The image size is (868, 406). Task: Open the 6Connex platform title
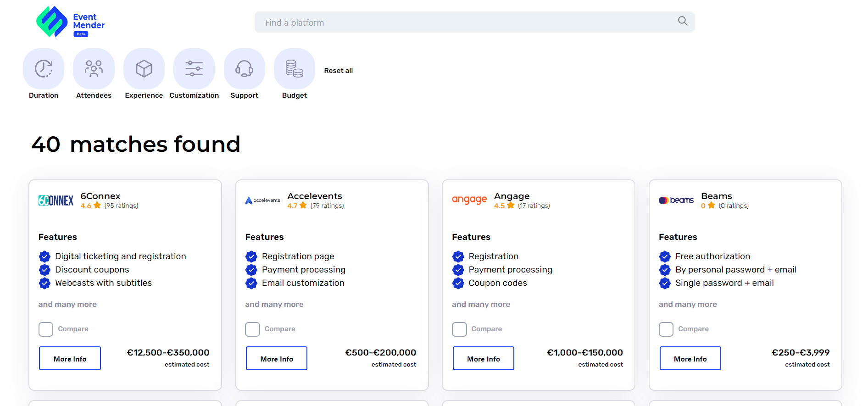click(x=100, y=196)
